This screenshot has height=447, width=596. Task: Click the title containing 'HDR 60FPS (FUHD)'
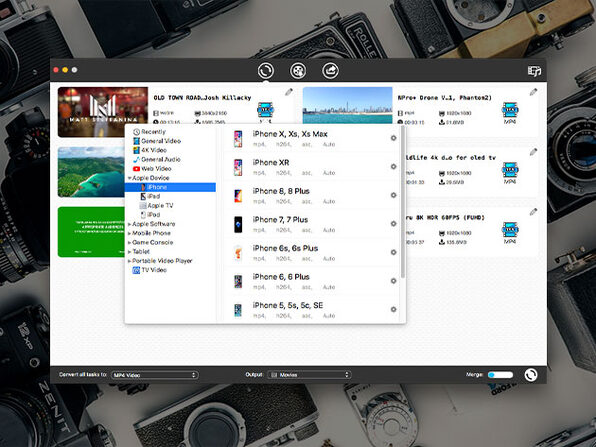click(x=445, y=217)
